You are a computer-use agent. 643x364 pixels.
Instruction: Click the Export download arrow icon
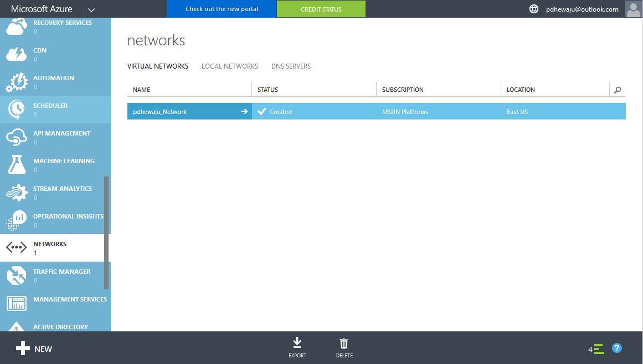(297, 343)
